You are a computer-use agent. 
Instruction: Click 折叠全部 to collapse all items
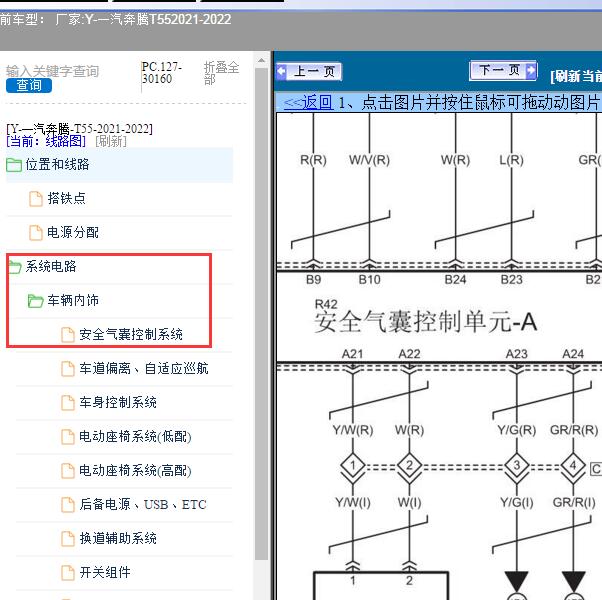[x=222, y=73]
